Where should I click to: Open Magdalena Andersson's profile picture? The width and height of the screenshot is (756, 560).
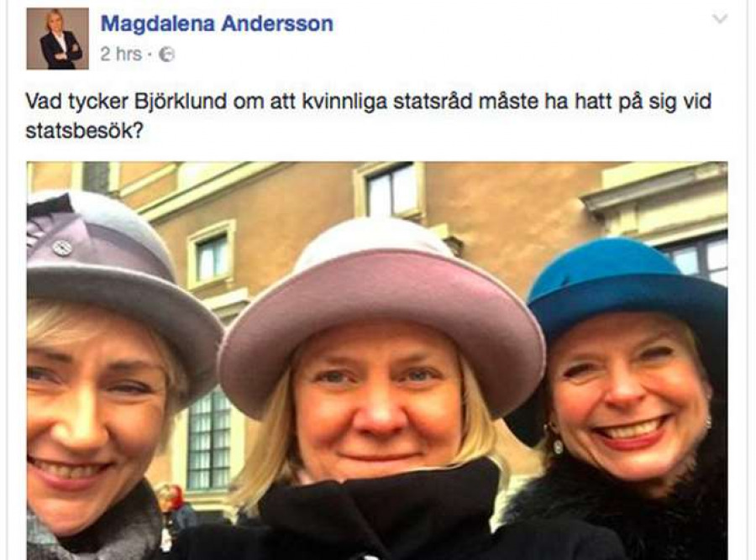point(57,39)
